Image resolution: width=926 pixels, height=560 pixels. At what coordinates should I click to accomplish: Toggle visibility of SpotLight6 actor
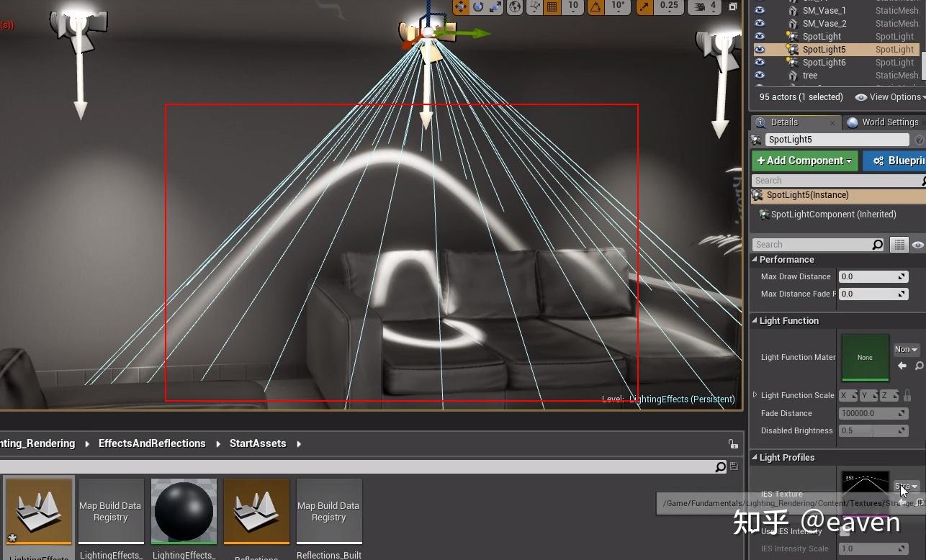coord(760,63)
